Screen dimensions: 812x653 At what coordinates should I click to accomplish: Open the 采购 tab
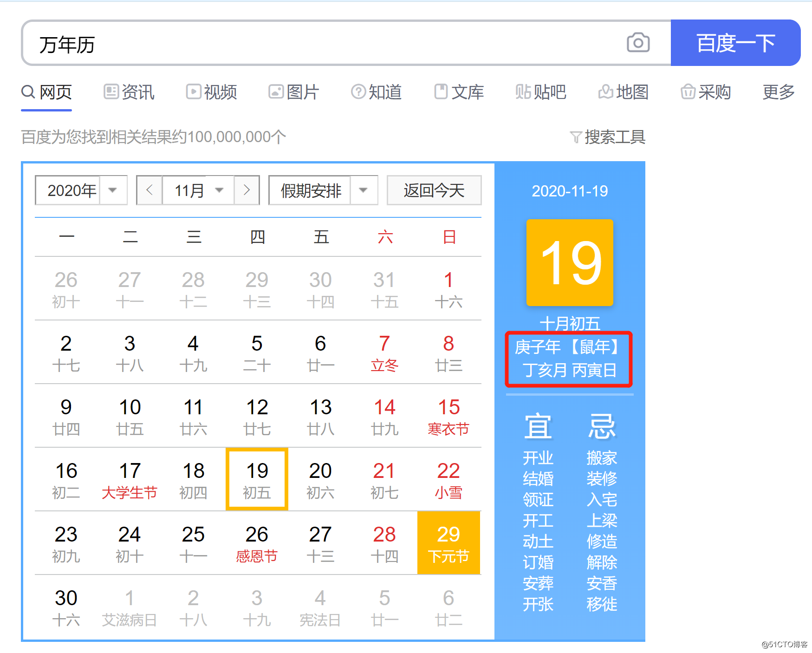(706, 92)
